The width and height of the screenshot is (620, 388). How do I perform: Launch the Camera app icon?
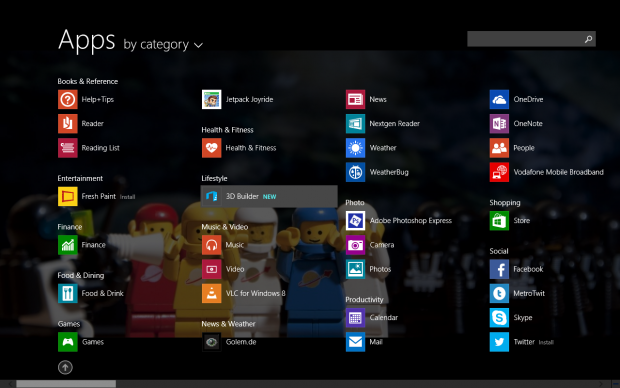(x=355, y=245)
